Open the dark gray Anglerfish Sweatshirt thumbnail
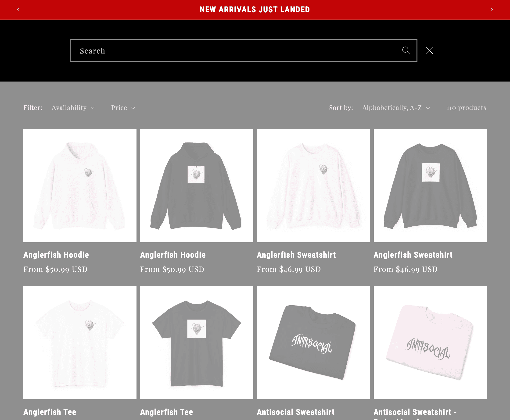 pyautogui.click(x=430, y=185)
